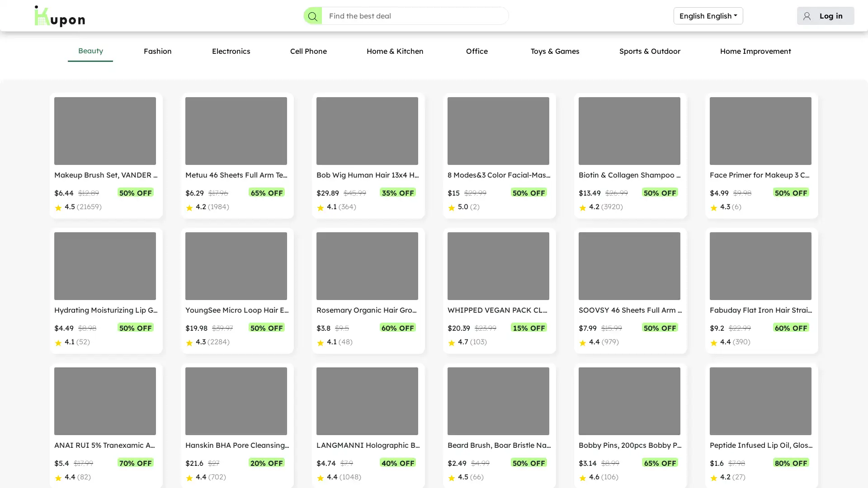
Task: Open the English language dropdown
Action: click(708, 16)
